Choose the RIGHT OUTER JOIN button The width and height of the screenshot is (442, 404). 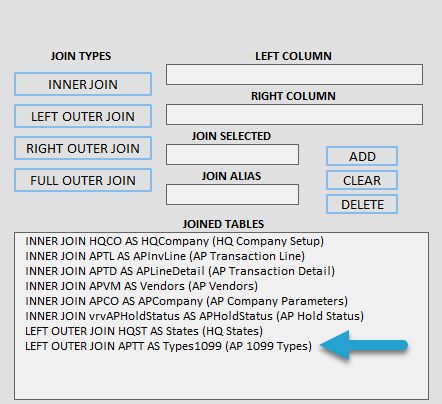(83, 148)
